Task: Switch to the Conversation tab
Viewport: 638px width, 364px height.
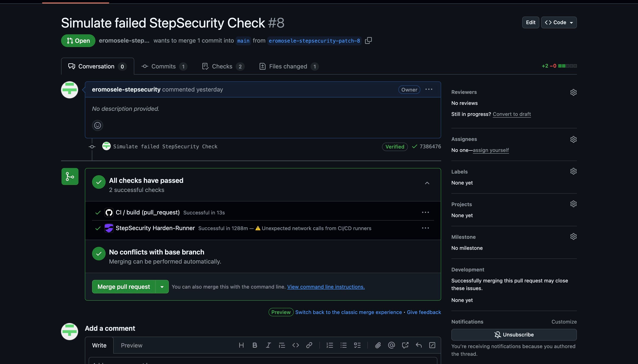Action: click(98, 66)
